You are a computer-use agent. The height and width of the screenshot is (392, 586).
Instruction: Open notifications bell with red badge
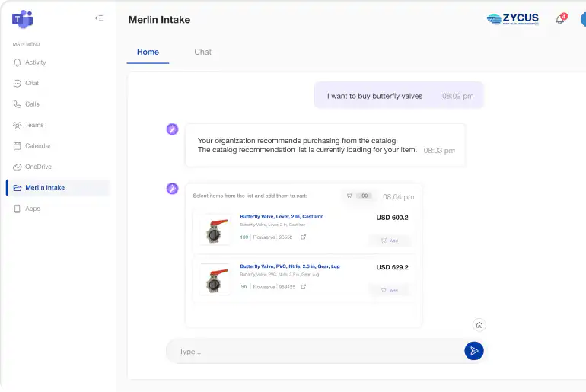point(561,19)
